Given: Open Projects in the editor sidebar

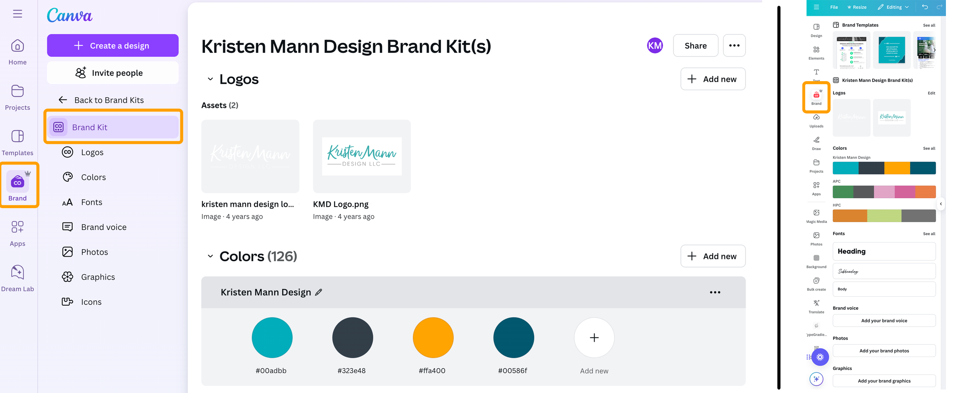Looking at the screenshot, I should click(817, 166).
